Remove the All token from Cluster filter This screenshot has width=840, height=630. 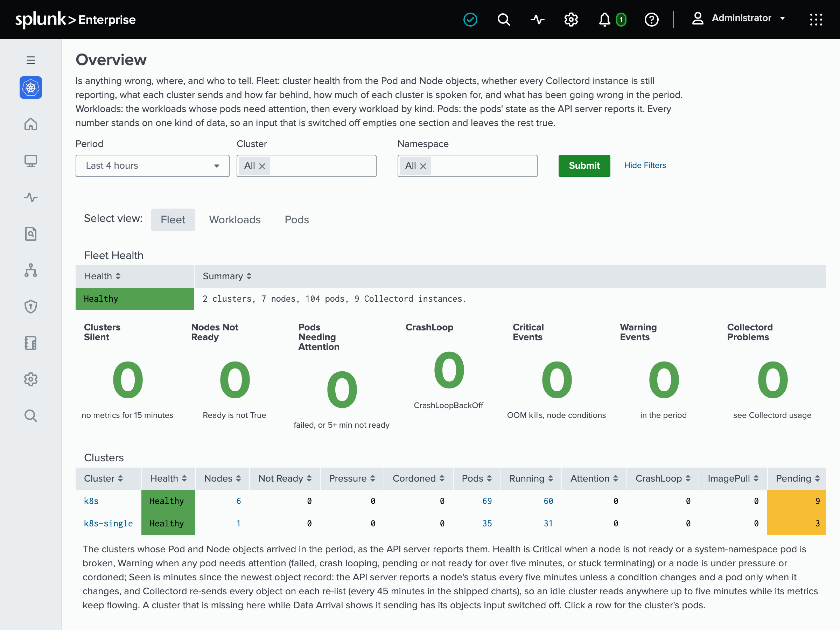tap(262, 166)
